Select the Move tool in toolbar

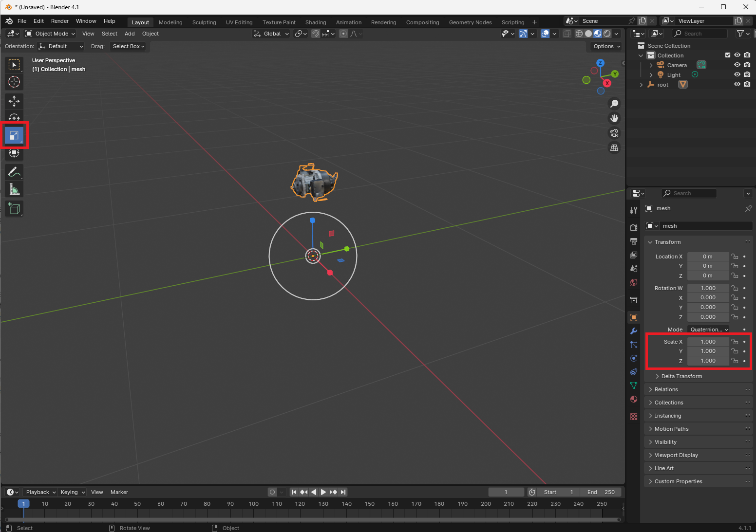click(x=14, y=101)
